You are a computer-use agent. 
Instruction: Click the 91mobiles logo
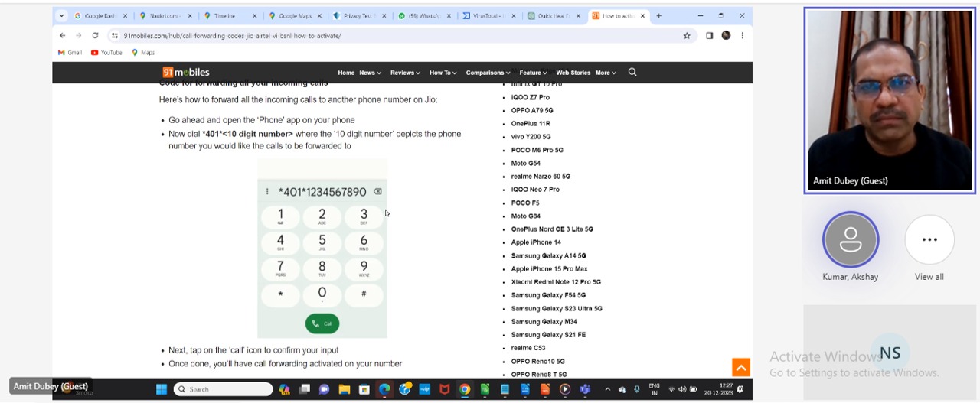pyautogui.click(x=185, y=72)
